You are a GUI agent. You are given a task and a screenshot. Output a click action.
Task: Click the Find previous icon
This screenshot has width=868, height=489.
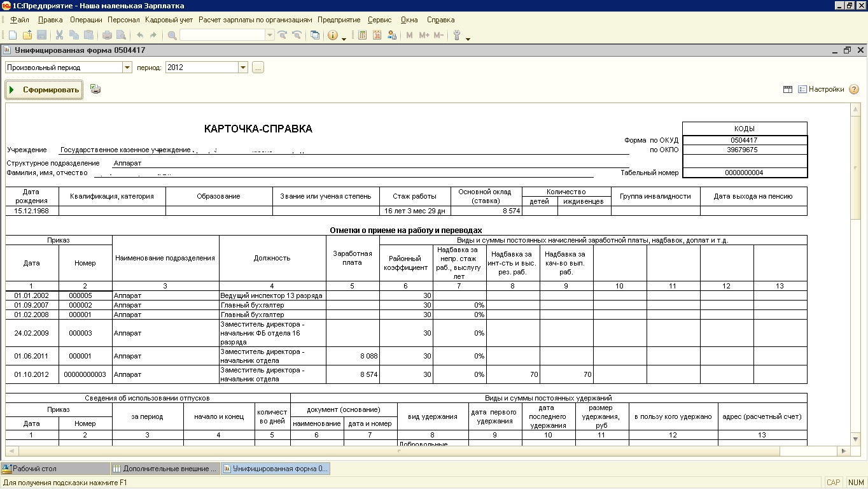coord(297,35)
